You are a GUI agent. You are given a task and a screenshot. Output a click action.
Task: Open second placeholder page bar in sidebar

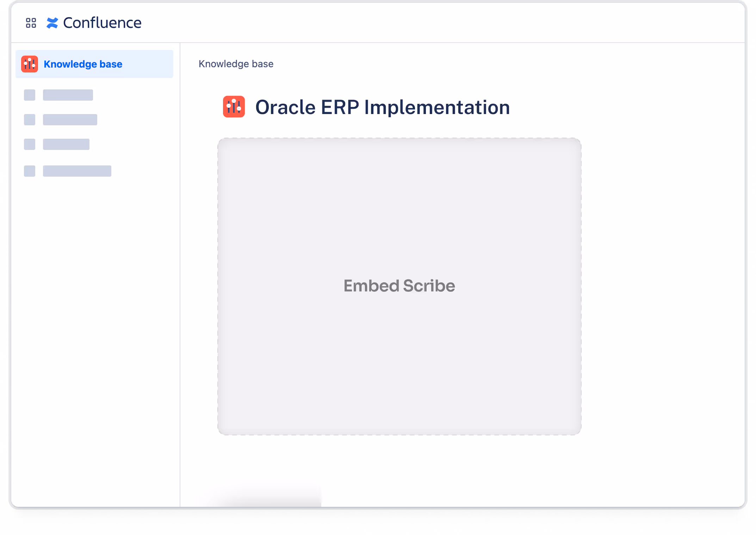pyautogui.click(x=70, y=120)
